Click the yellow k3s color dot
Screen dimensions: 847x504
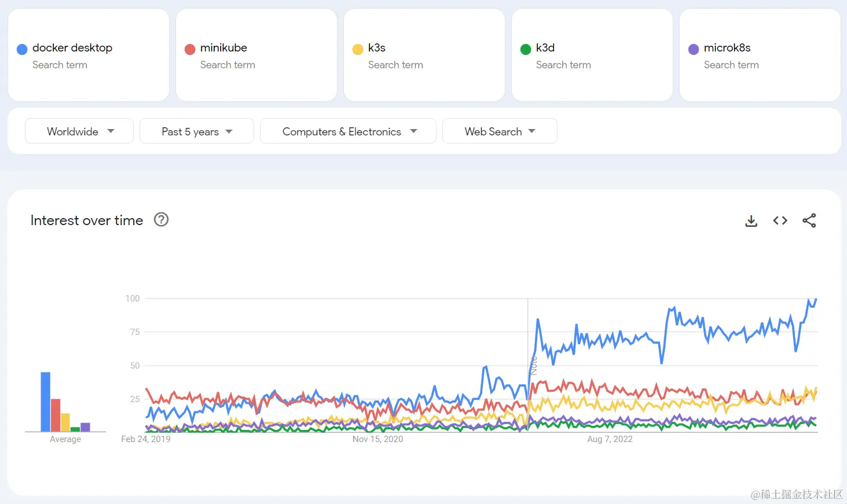pyautogui.click(x=358, y=49)
